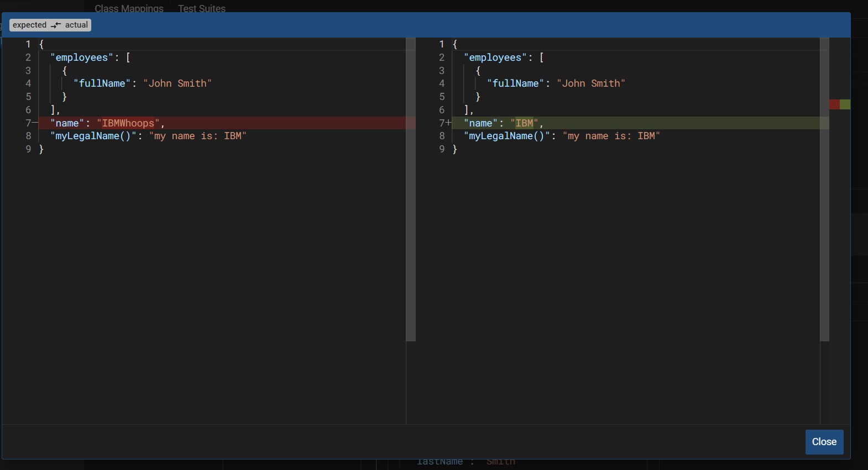The image size is (868, 470).
Task: Open the Class Mappings tab behind the dialog
Action: click(x=129, y=8)
